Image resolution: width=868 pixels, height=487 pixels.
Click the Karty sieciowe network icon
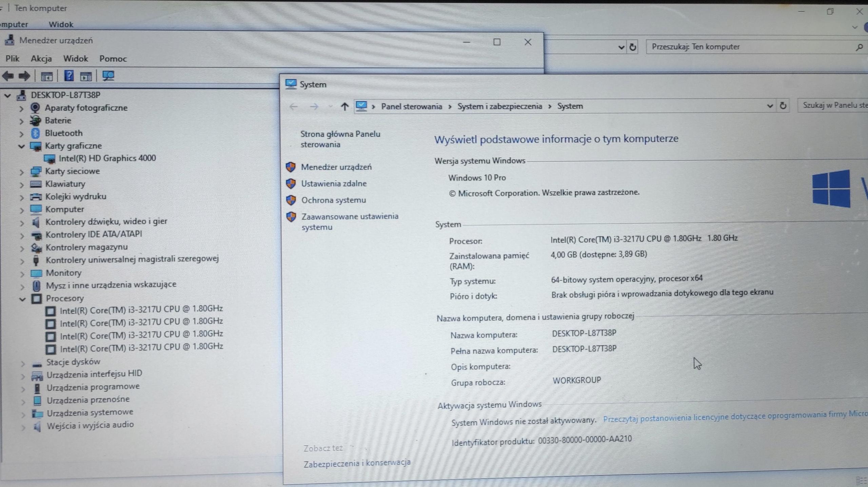[x=36, y=171]
